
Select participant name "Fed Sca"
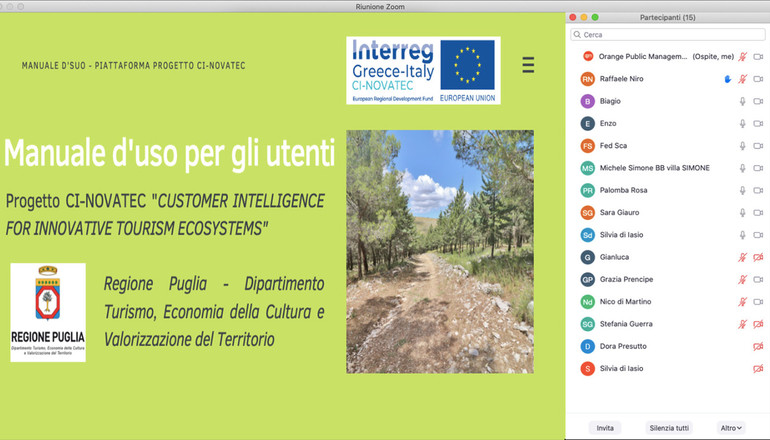[x=613, y=145]
